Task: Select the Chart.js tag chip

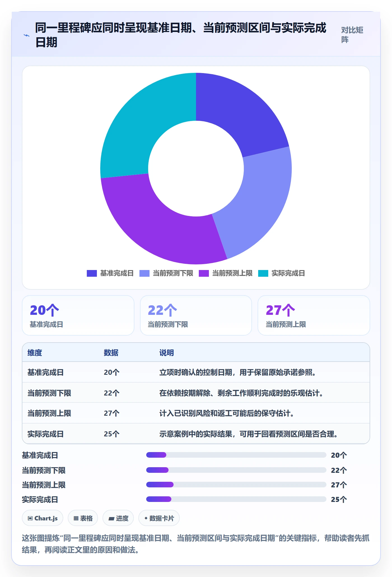Action: tap(43, 518)
